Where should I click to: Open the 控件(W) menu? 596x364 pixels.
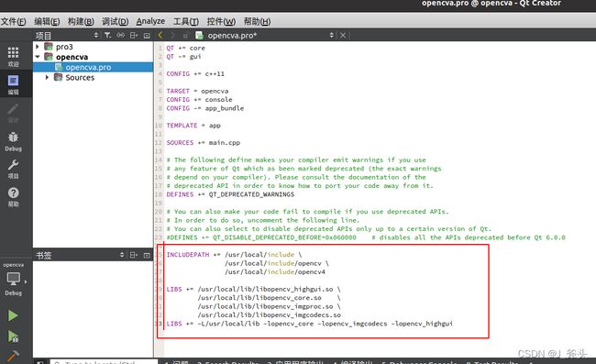[x=221, y=21]
